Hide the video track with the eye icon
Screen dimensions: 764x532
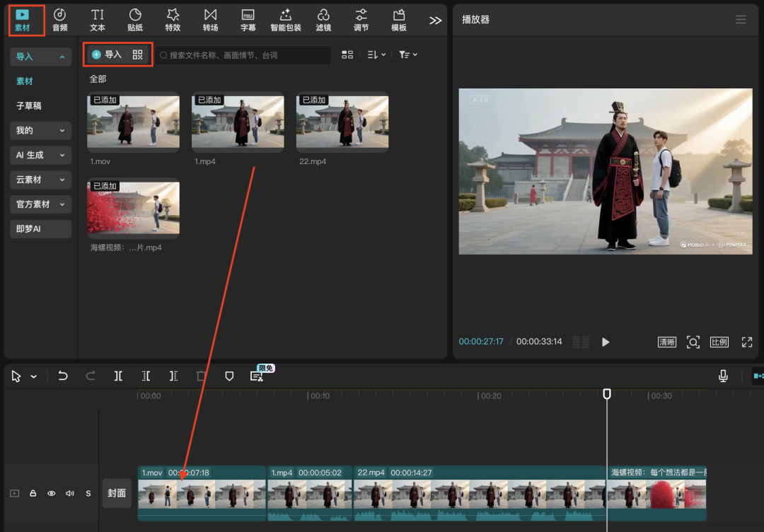pyautogui.click(x=51, y=494)
